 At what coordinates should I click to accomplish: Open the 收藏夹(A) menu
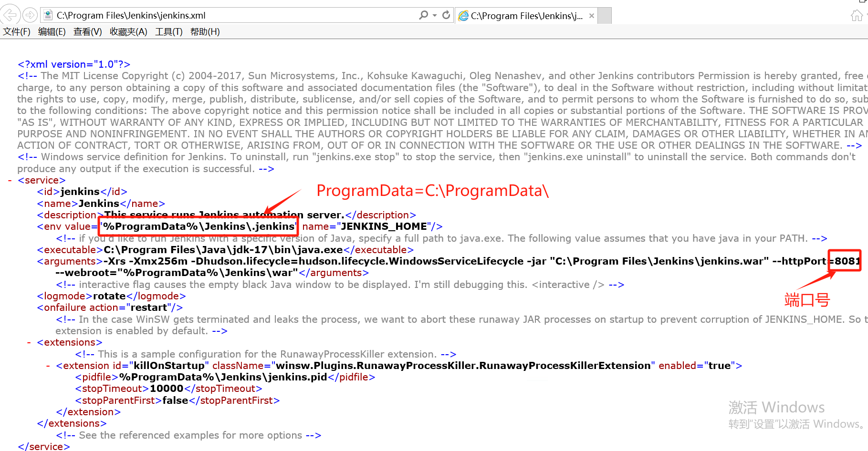(x=128, y=32)
